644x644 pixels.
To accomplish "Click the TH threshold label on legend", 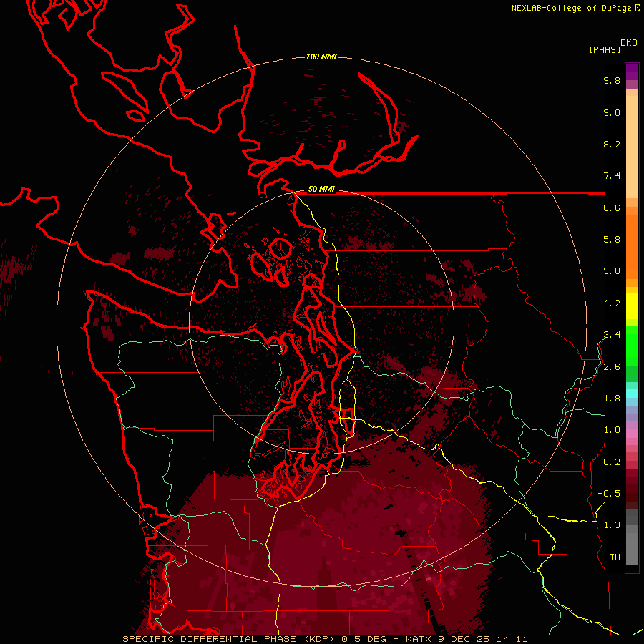I will (615, 557).
